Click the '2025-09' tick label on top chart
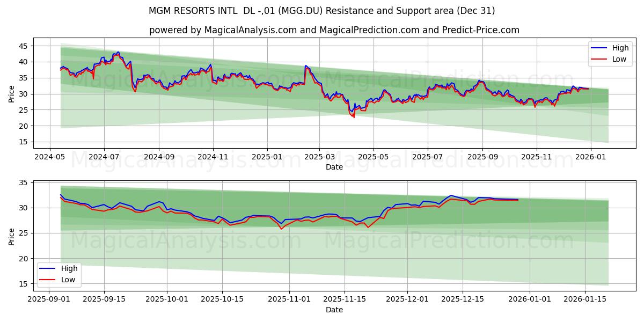 [x=482, y=157]
